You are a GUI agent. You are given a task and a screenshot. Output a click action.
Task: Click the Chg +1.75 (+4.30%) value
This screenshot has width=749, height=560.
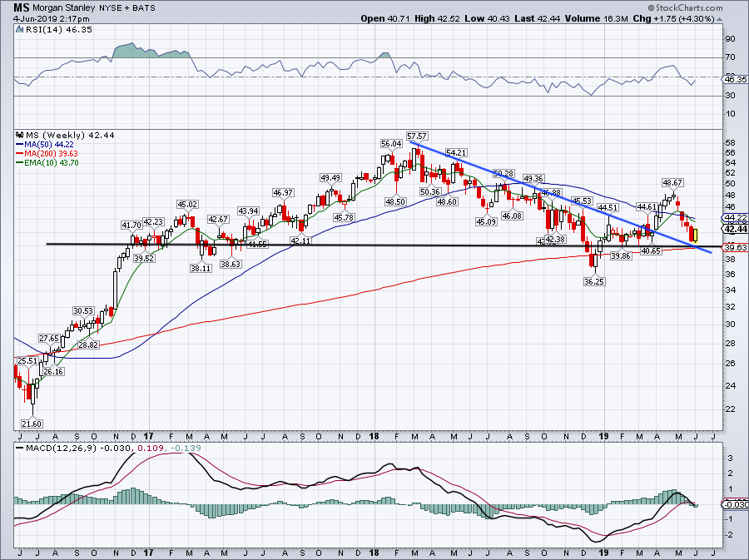[673, 18]
